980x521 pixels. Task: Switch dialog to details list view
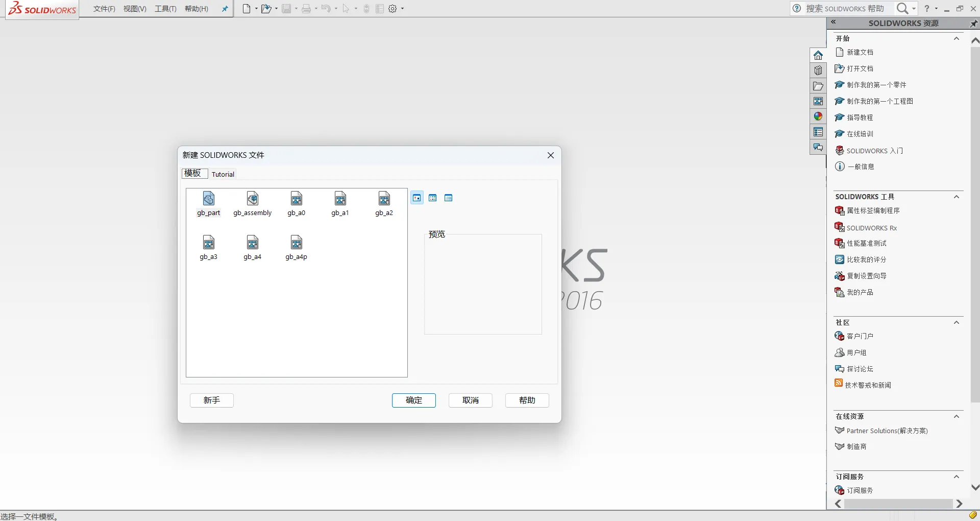449,198
